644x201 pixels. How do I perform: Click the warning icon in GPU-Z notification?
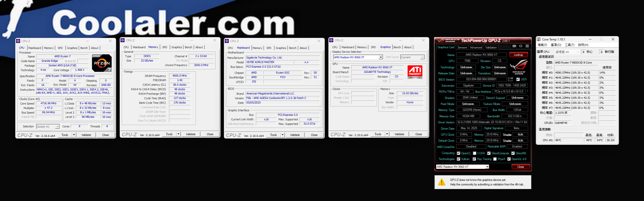(442, 182)
